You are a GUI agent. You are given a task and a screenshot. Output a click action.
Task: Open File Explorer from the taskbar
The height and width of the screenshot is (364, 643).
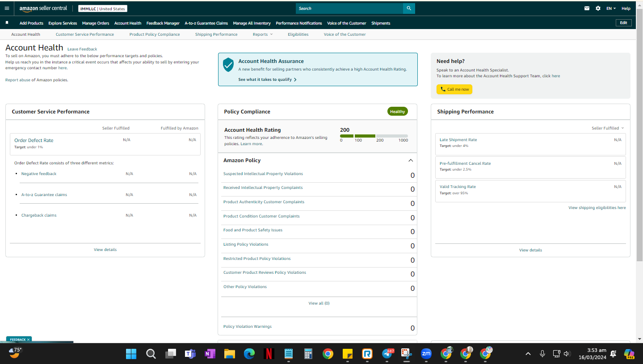pos(230,354)
